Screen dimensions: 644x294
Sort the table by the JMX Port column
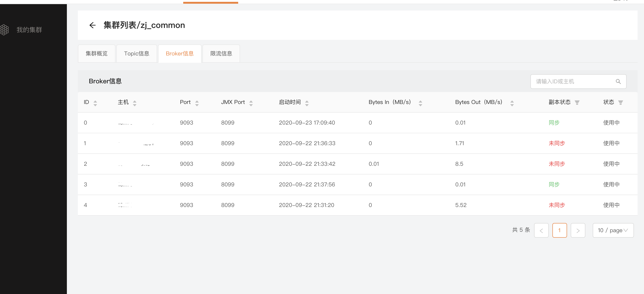251,103
